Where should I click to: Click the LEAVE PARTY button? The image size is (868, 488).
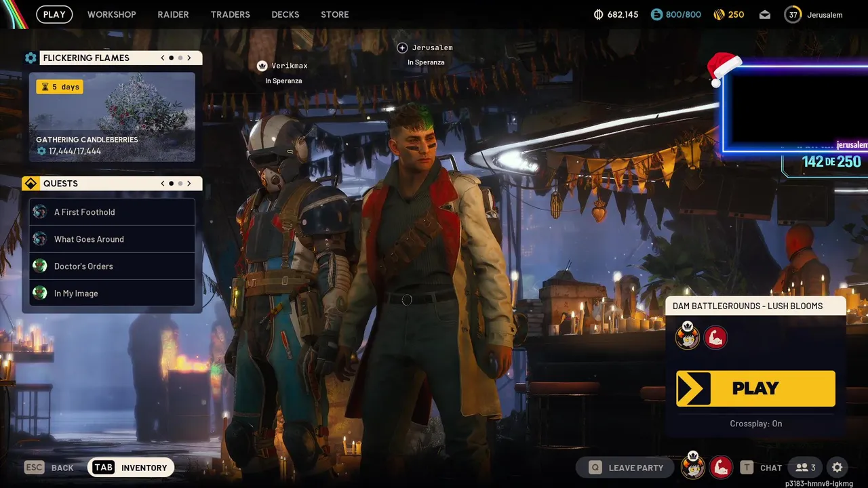pyautogui.click(x=625, y=468)
